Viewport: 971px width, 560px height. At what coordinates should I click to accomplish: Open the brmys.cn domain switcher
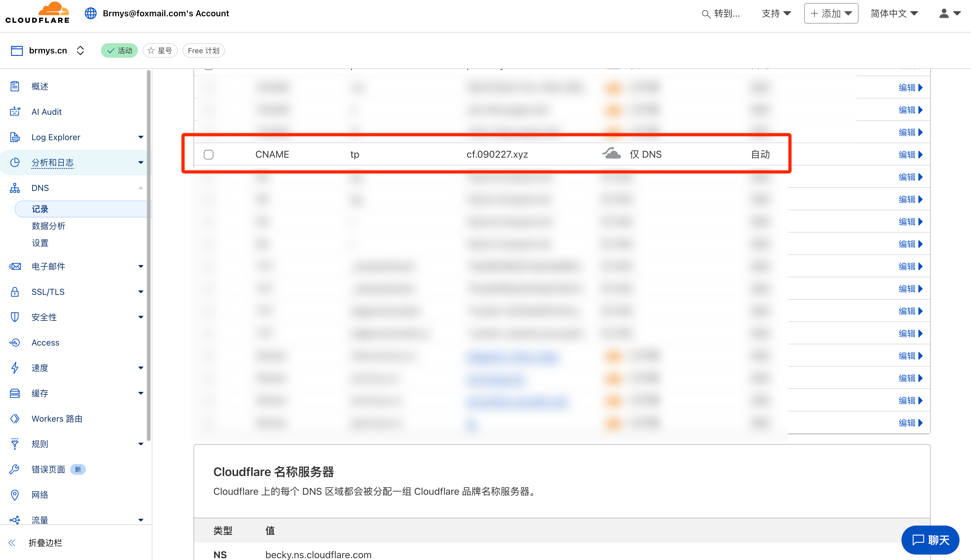80,50
